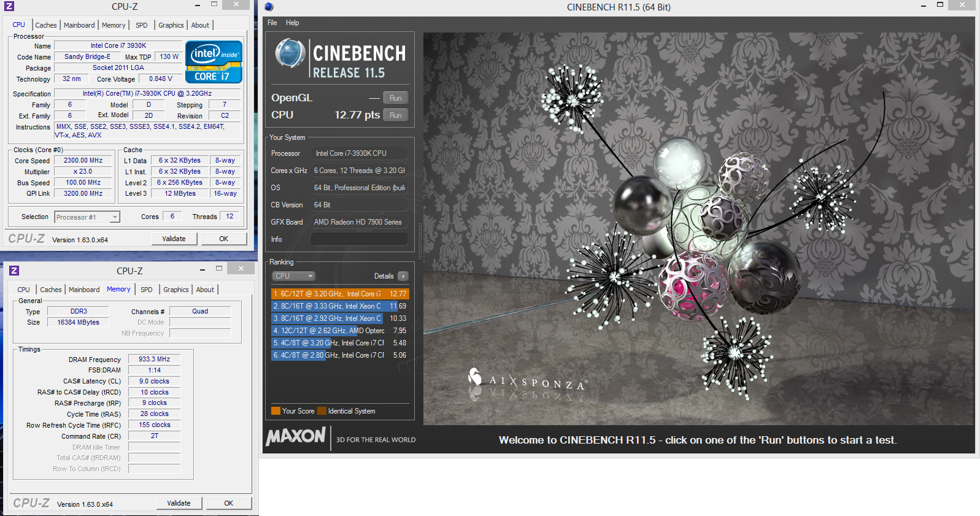Minimize the Cinebench R11.5 window
This screenshot has height=516, width=980.
[924, 6]
